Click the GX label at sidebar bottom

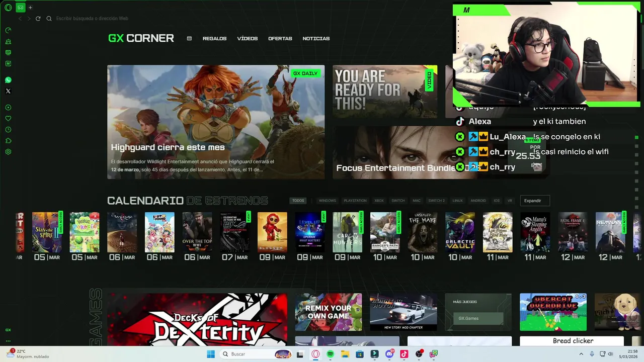point(8,330)
